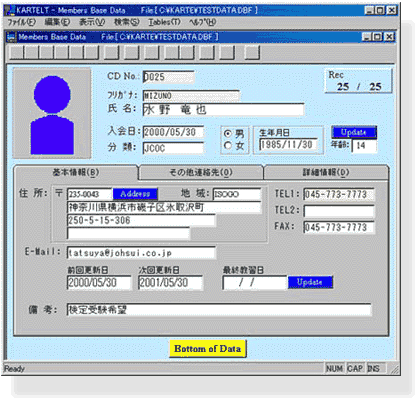The image size is (416, 399).
Task: Click the Update button beside age field
Action: [354, 132]
